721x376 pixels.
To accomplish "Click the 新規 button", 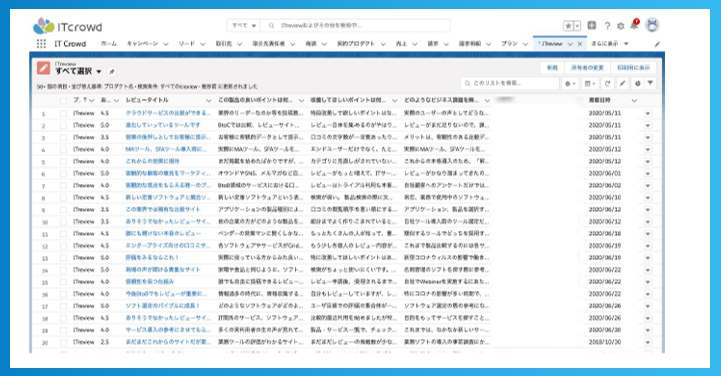I will point(552,68).
